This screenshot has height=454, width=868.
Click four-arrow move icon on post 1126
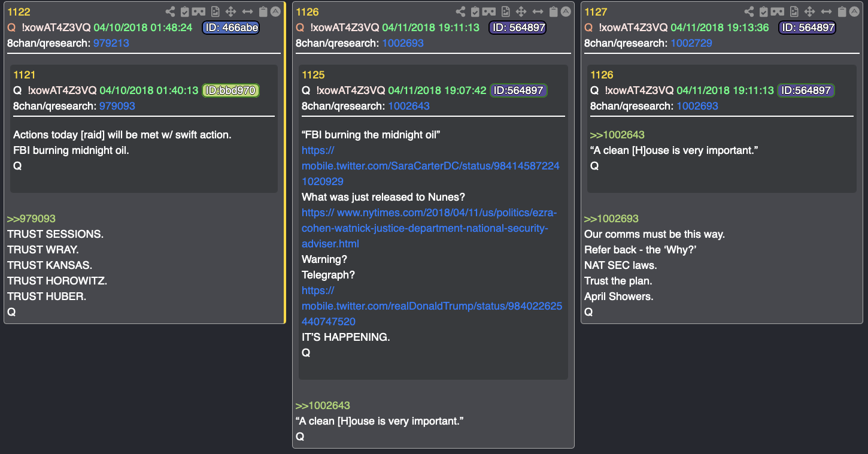pos(521,11)
